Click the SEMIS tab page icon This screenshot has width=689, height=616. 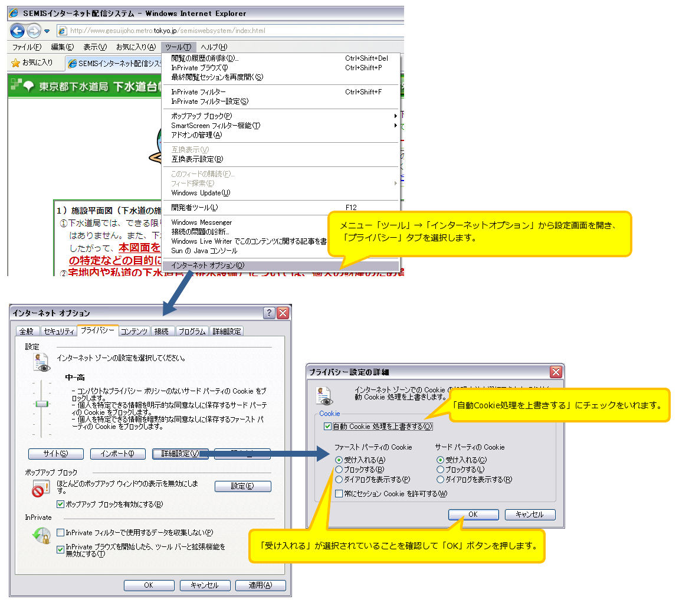73,64
